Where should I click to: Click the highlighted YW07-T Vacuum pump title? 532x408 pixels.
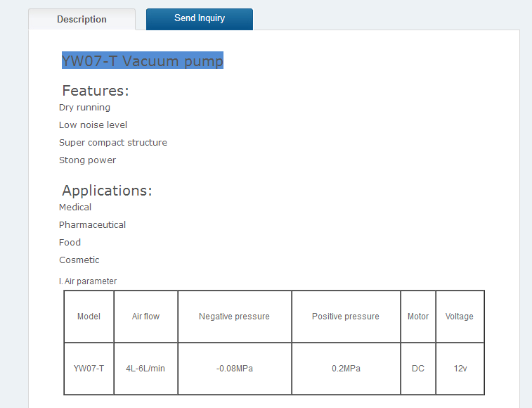143,61
